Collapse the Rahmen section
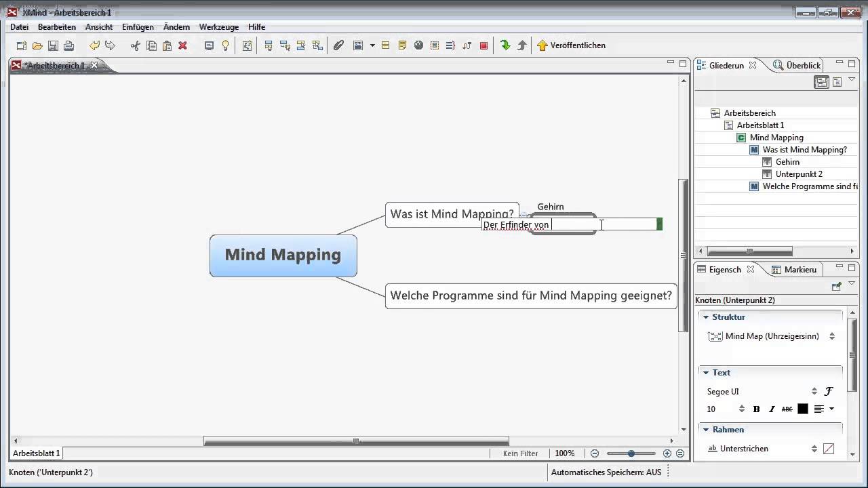Screen dimensions: 868x488 (706, 430)
